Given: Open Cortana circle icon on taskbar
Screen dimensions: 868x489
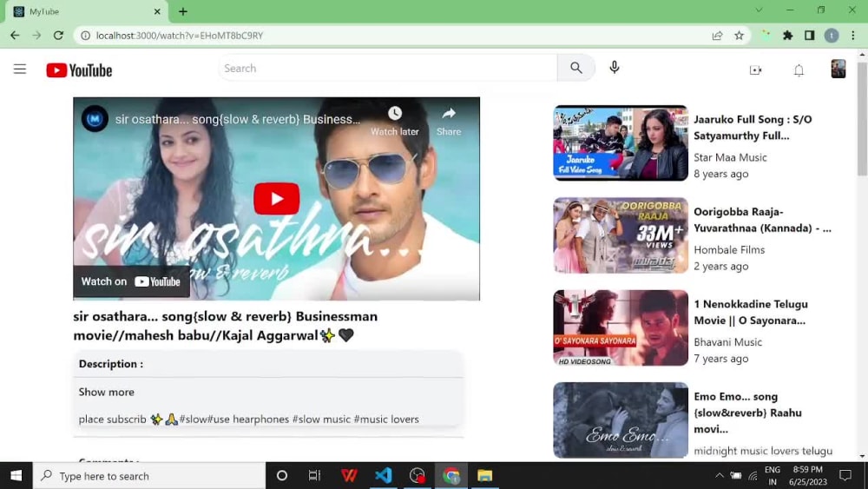Looking at the screenshot, I should [x=282, y=476].
